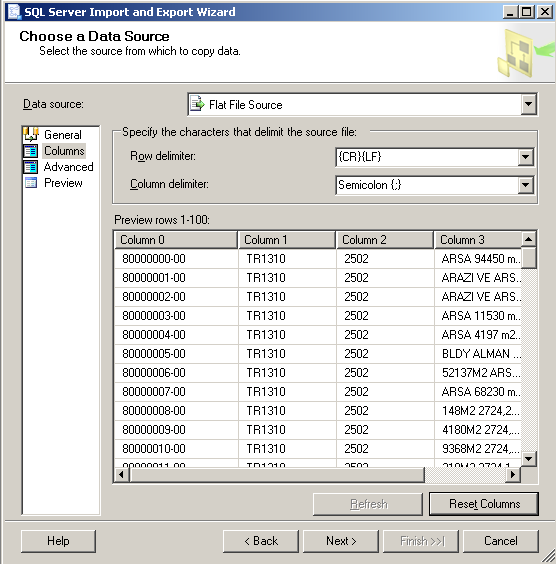Select cell 80000006-00
The image size is (556, 564).
(176, 373)
